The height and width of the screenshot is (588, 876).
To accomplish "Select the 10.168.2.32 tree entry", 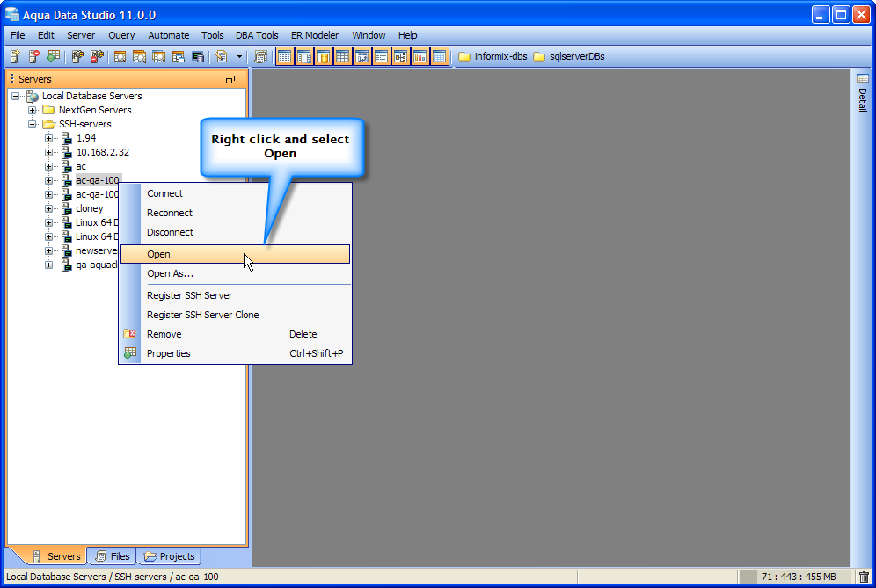I will point(103,152).
